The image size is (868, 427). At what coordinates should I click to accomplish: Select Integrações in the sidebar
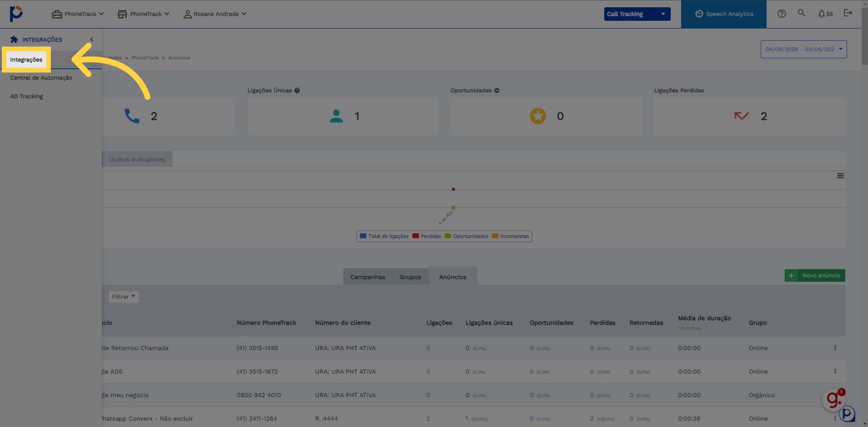tap(26, 60)
